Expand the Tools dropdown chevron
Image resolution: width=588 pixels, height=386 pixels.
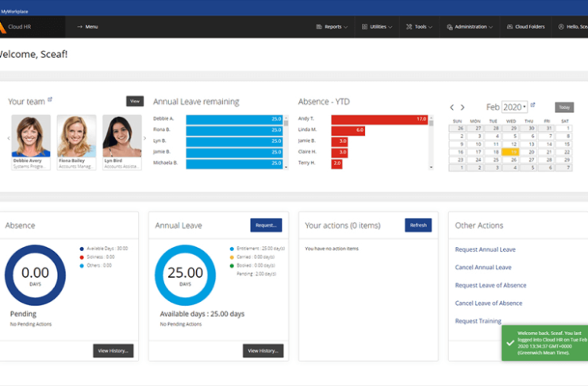pos(430,27)
